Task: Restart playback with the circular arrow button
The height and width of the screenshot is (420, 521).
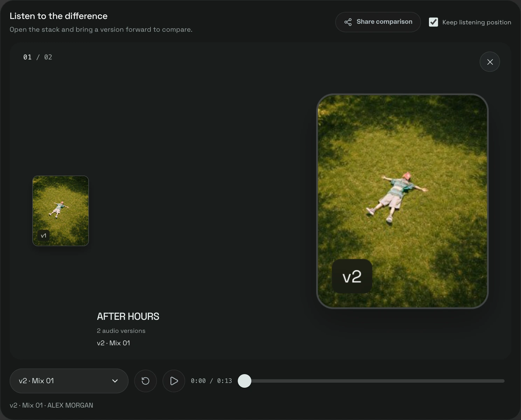Action: (x=145, y=381)
